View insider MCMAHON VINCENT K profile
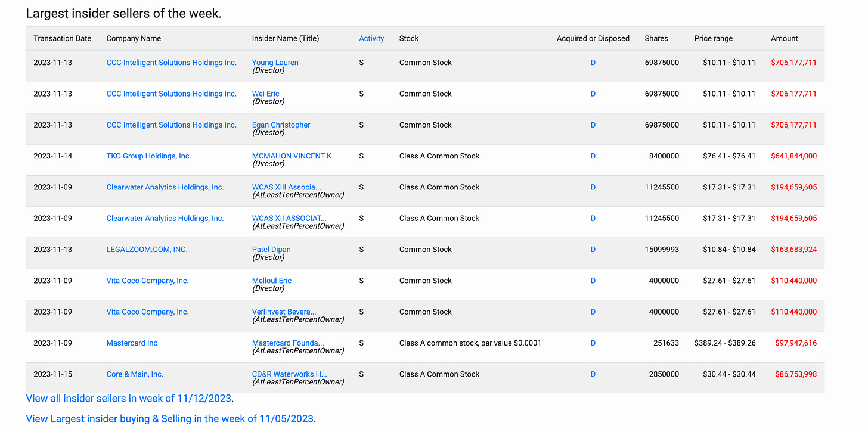 [x=292, y=156]
